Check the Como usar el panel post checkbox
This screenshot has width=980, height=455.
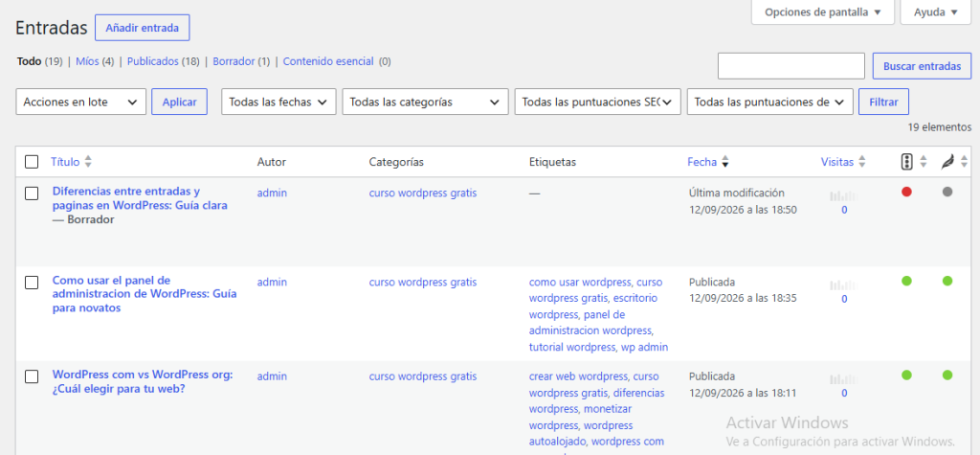[x=32, y=283]
